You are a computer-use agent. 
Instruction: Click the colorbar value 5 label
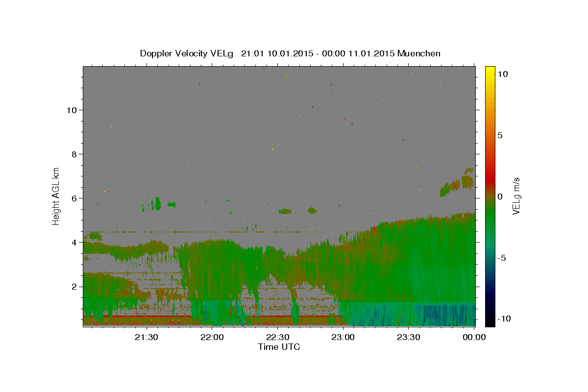tap(500, 135)
